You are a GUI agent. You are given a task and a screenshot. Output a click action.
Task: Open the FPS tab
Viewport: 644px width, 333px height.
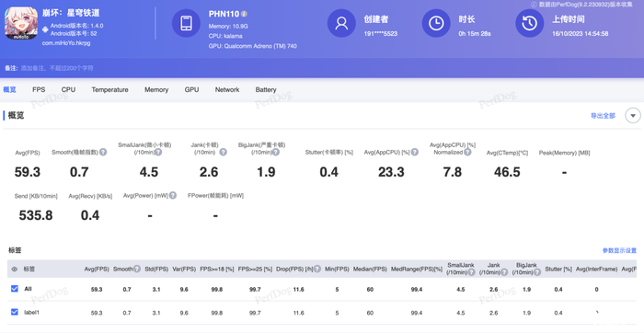tap(39, 89)
